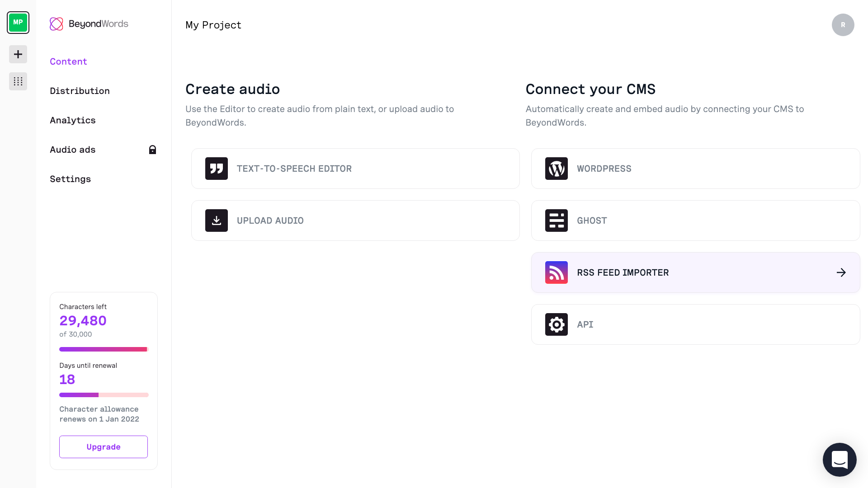The width and height of the screenshot is (868, 488).
Task: Open the Analytics section
Action: pos(73,120)
